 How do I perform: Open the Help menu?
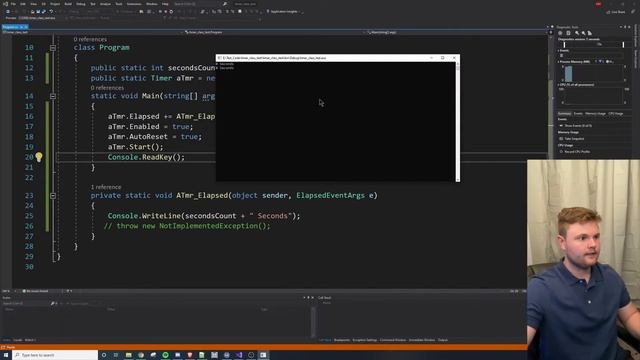(165, 4)
